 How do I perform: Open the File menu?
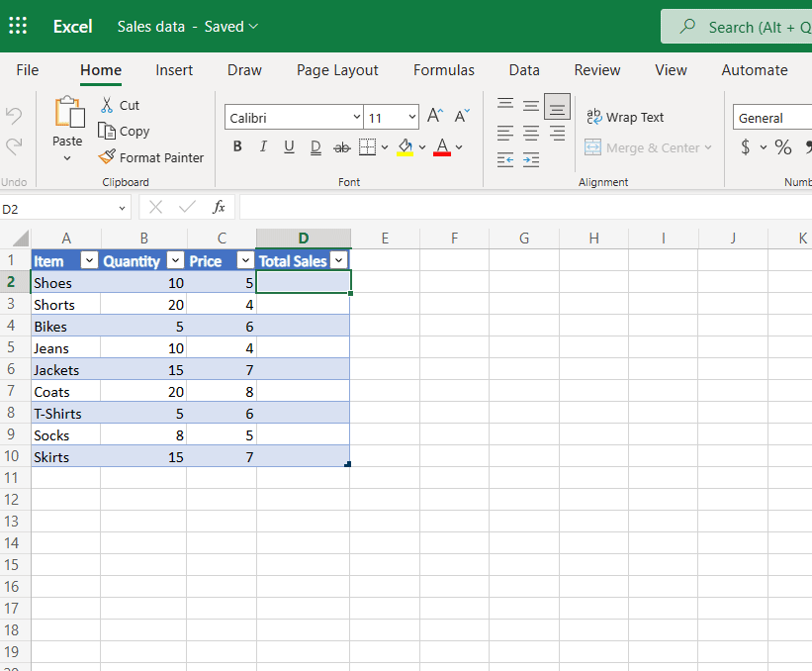click(27, 70)
